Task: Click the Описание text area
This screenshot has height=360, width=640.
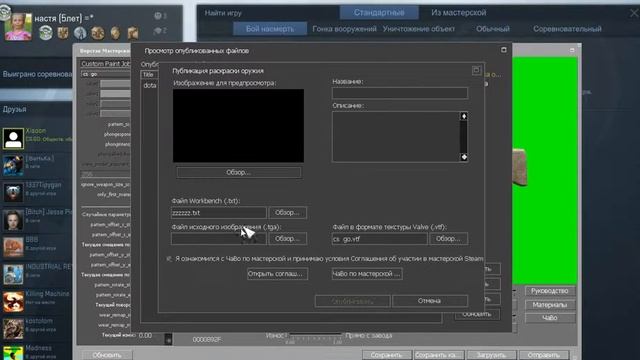Action: point(396,137)
